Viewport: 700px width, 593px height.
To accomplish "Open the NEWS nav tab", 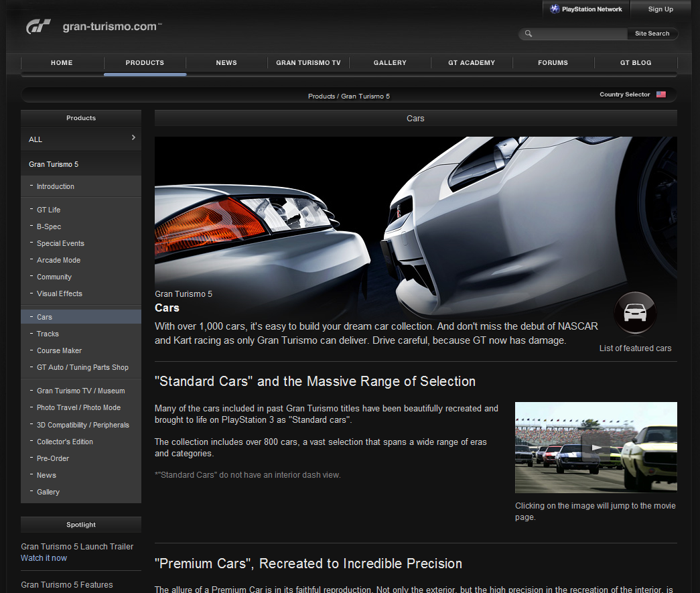I will [226, 63].
